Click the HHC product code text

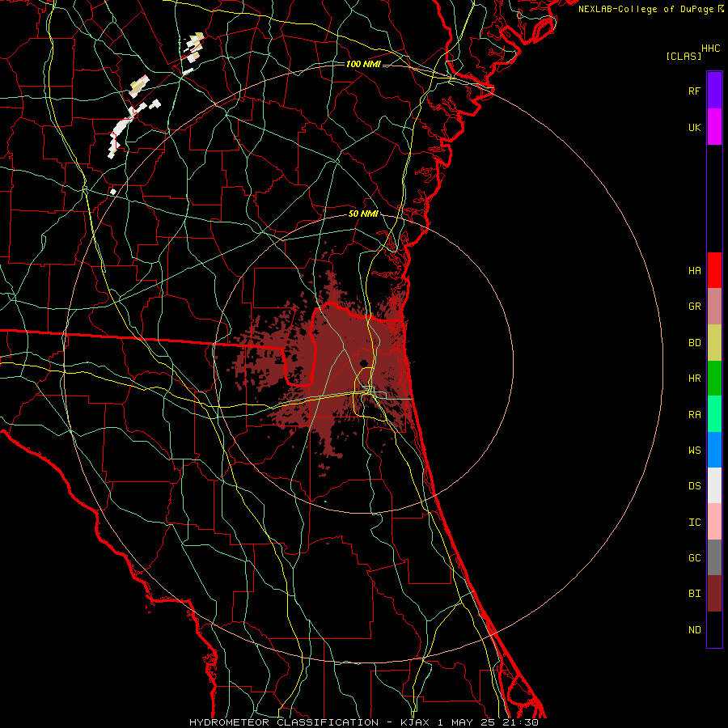coord(710,49)
